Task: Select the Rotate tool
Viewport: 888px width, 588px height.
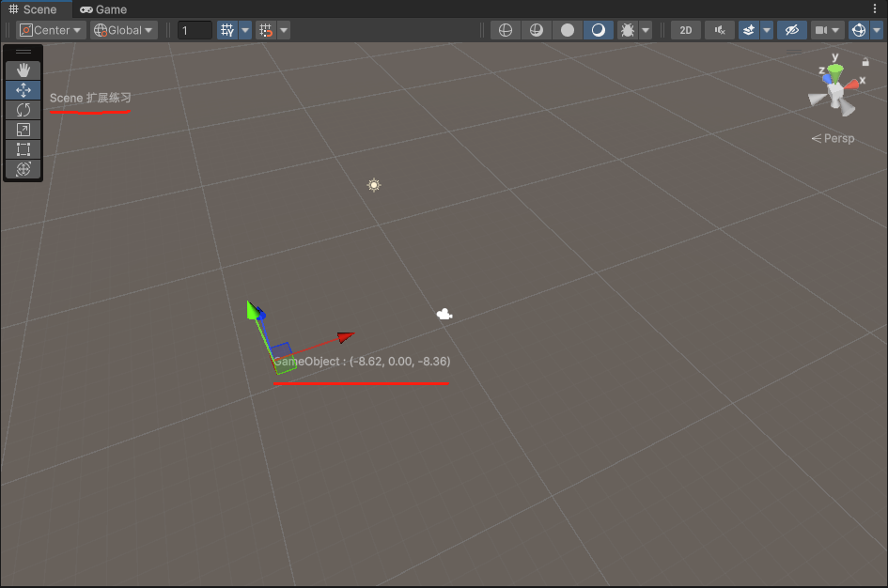Action: [23, 110]
